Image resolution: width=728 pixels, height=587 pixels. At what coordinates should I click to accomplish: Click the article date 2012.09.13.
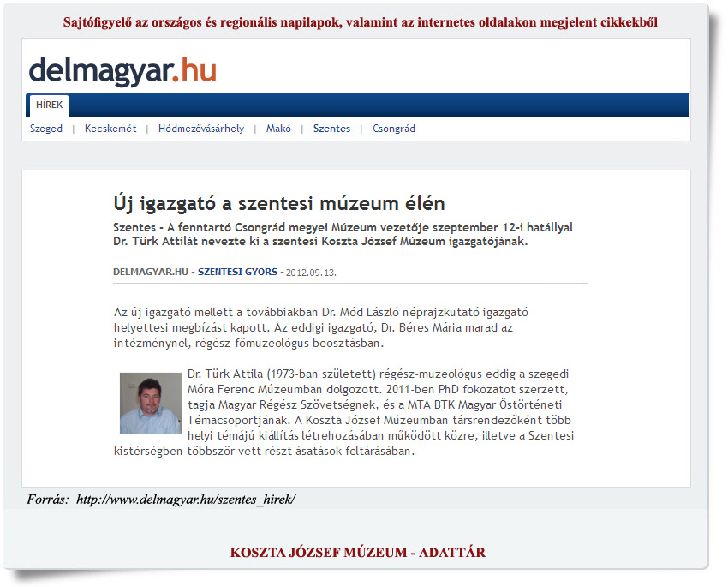pos(311,273)
